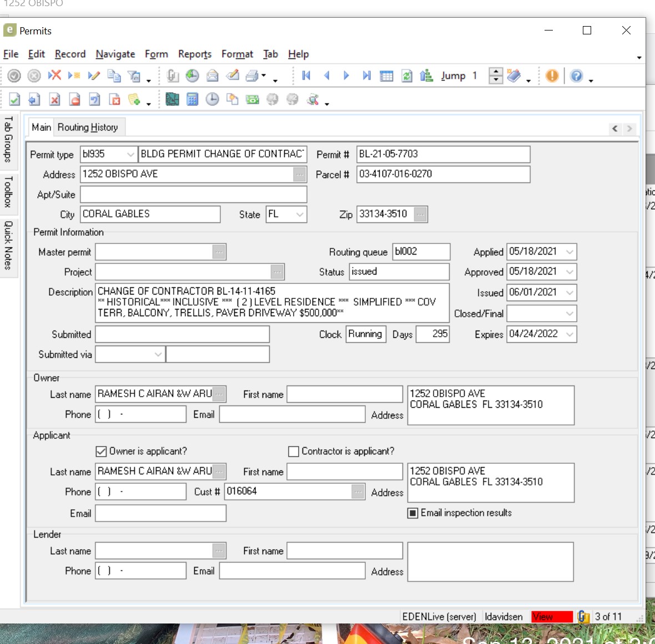Expand the Permit type dropdown
The width and height of the screenshot is (655, 644).
click(130, 154)
